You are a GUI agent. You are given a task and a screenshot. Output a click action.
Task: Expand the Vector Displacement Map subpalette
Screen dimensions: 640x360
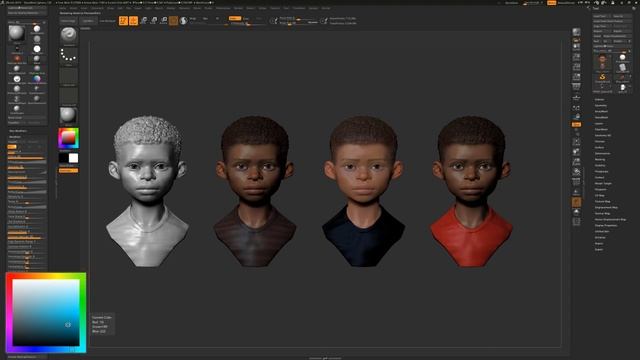pos(610,220)
